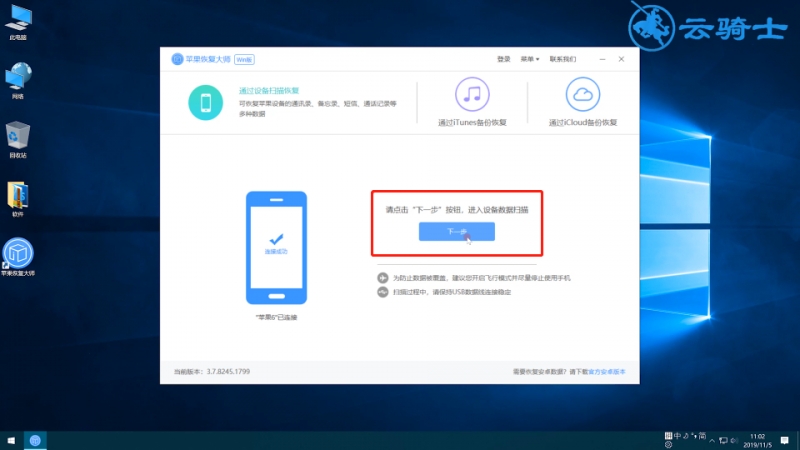
Task: Select the iCloud backup recovery cloud icon
Action: tap(583, 94)
